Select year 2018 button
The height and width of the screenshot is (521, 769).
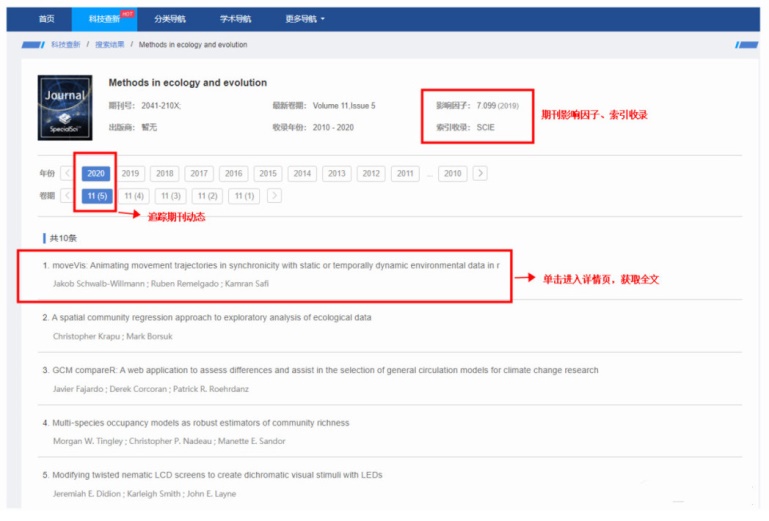[x=164, y=174]
